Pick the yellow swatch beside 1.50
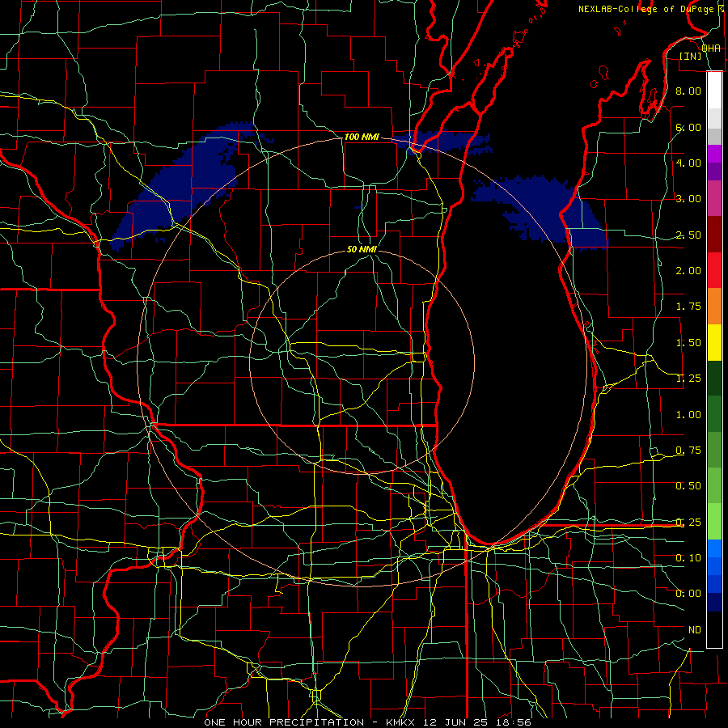 714,342
